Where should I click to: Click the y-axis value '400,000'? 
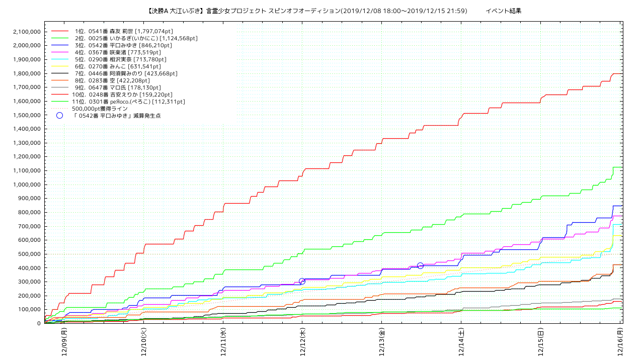(x=29, y=268)
